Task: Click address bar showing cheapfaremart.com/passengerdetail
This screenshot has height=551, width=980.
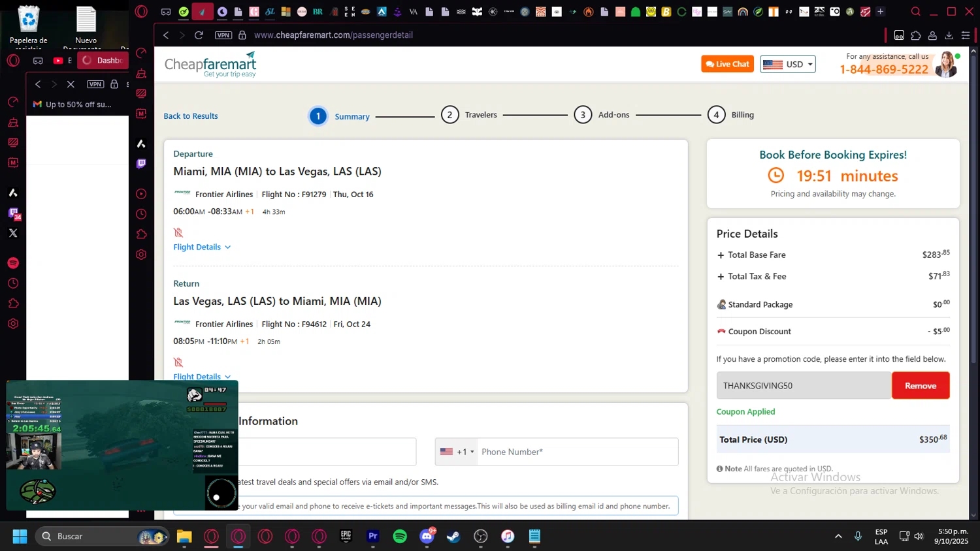Action: 333,35
